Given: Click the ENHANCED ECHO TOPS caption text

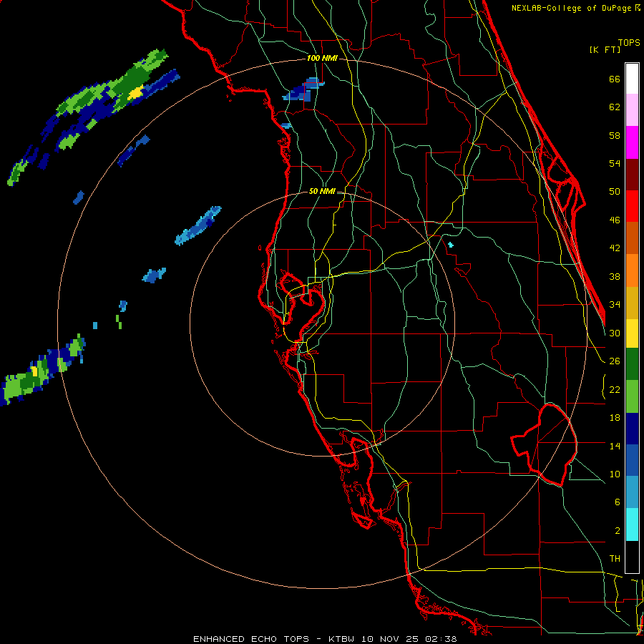Looking at the screenshot, I should [x=251, y=639].
